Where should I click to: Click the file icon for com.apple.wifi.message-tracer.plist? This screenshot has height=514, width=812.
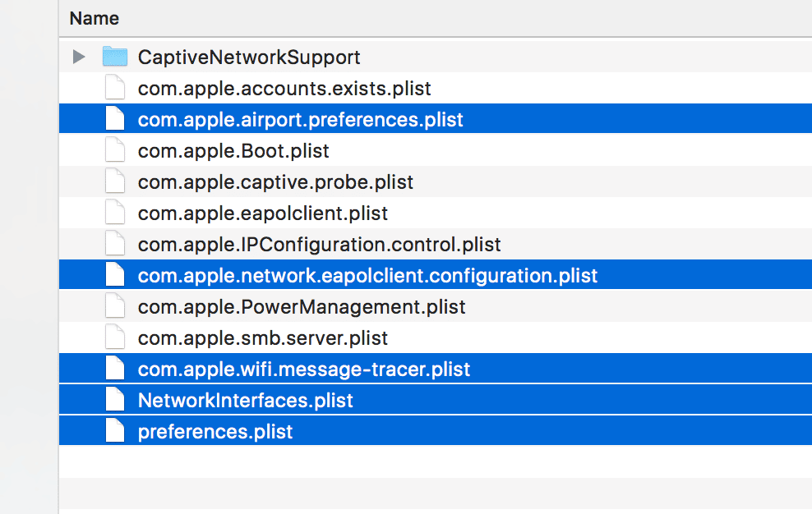115,368
